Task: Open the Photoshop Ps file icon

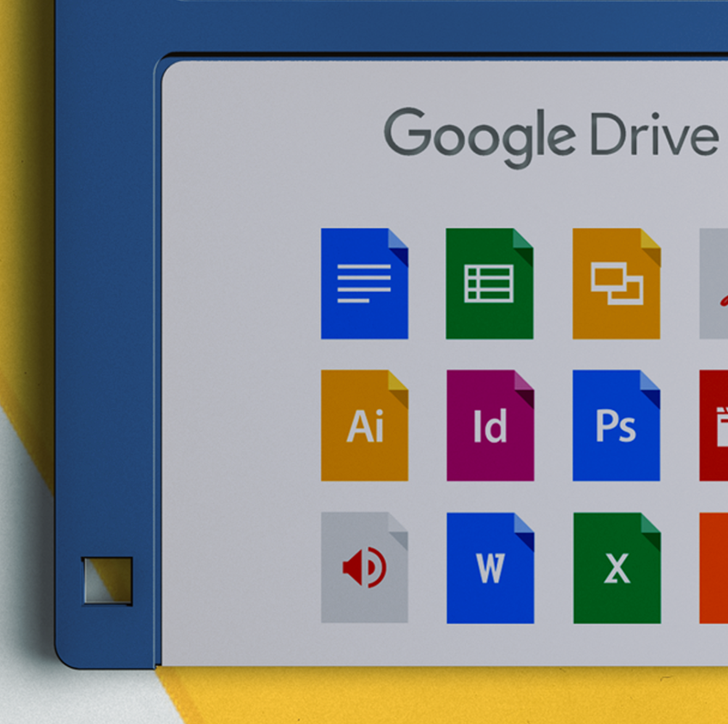Action: (x=616, y=426)
